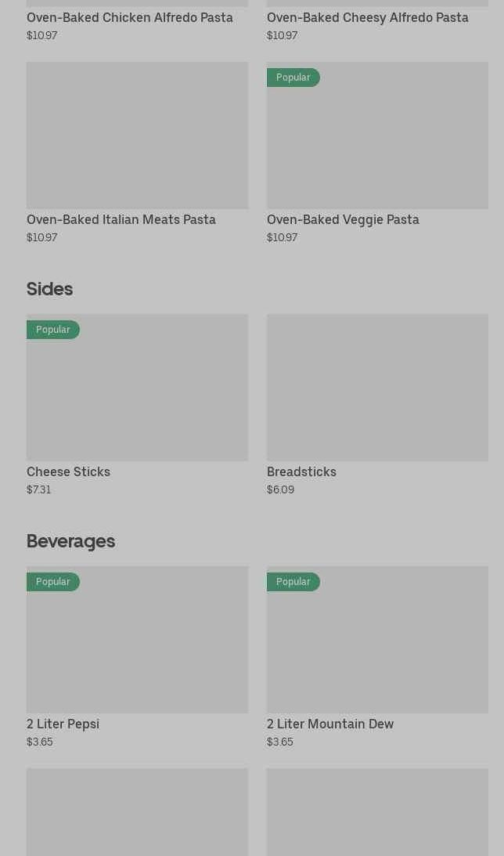Select the 2 Liter Mountain Dew name
Image resolution: width=504 pixels, height=856 pixels.
330,724
